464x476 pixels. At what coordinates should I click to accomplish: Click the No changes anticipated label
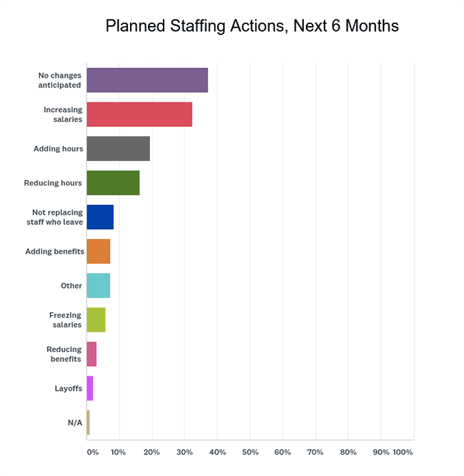(x=60, y=80)
